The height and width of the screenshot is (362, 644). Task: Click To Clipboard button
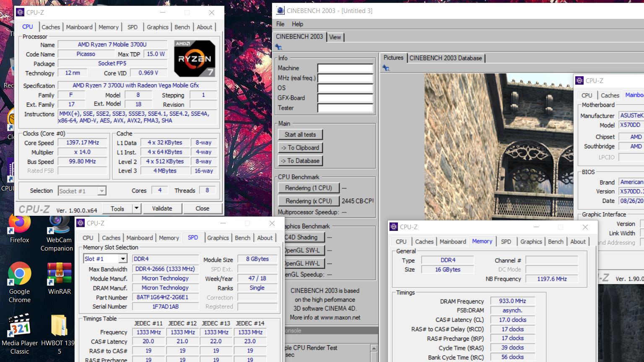click(x=300, y=147)
